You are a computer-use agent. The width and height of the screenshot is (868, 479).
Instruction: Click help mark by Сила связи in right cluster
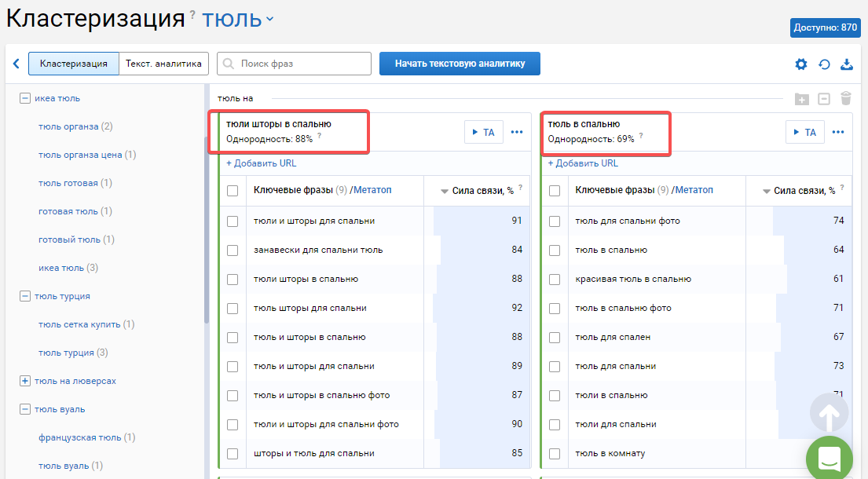842,188
